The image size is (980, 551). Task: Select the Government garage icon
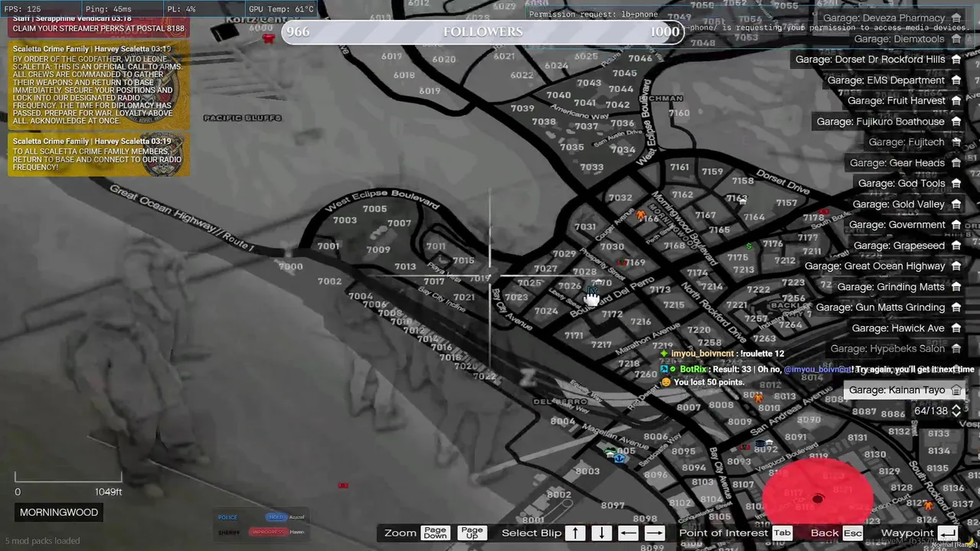click(956, 224)
